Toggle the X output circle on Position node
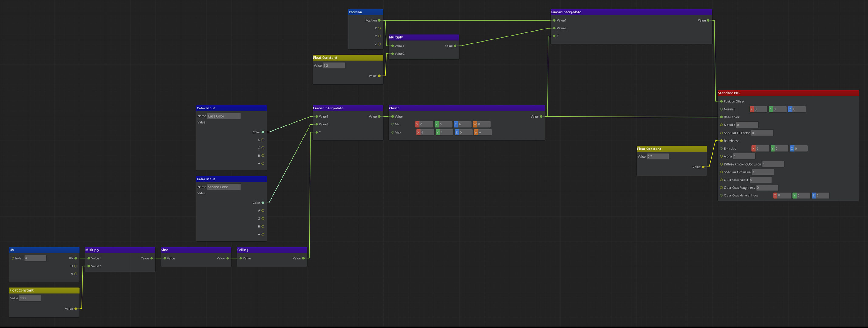Image resolution: width=868 pixels, height=328 pixels. 379,28
